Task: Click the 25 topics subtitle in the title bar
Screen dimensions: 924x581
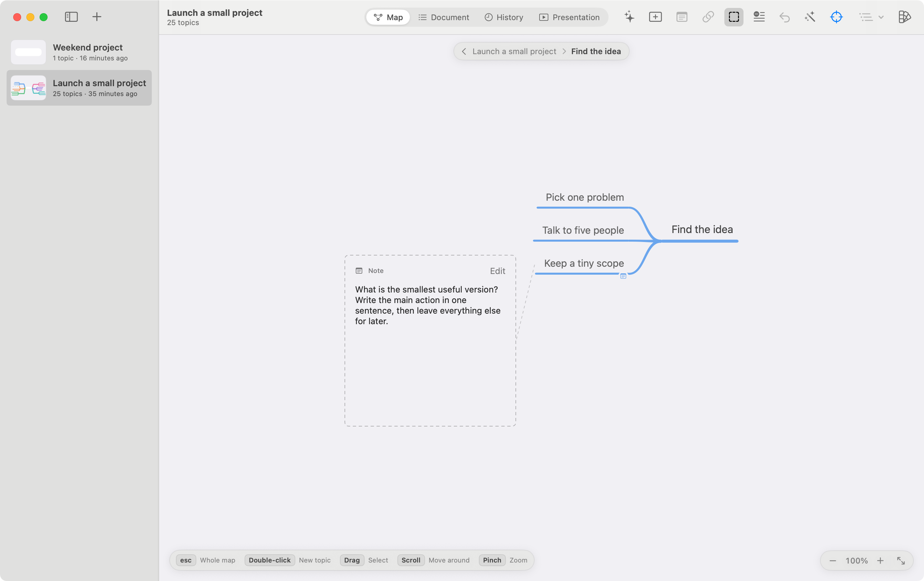Action: [x=183, y=23]
